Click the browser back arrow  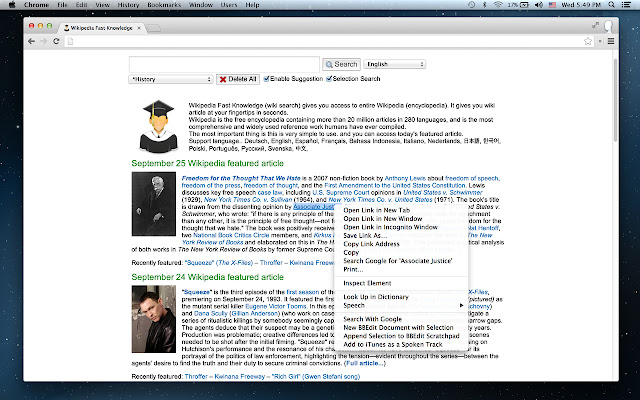click(x=31, y=41)
